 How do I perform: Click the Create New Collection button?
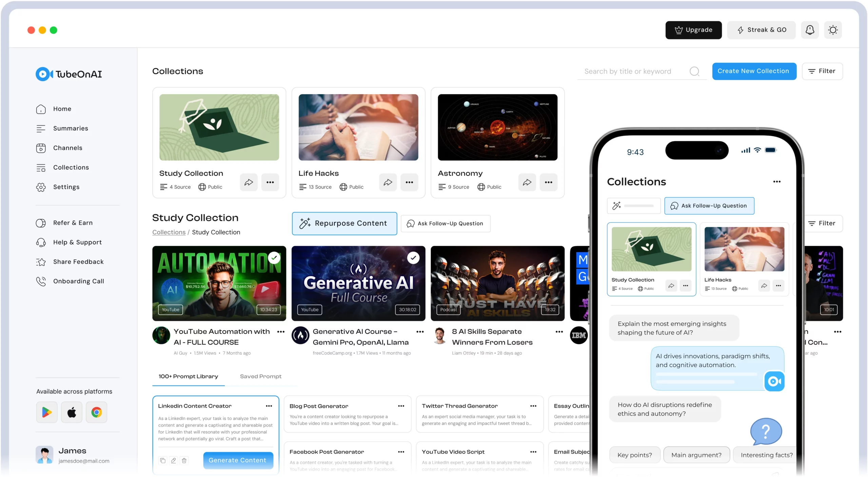pos(754,71)
